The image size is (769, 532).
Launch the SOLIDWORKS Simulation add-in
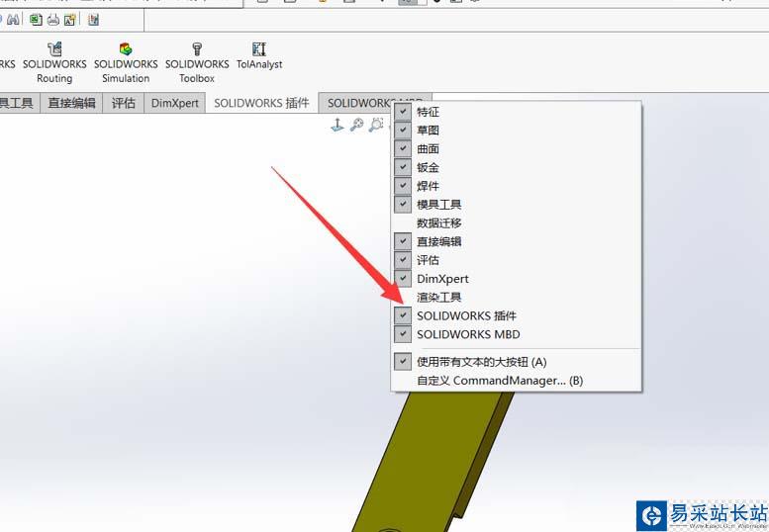(x=126, y=62)
